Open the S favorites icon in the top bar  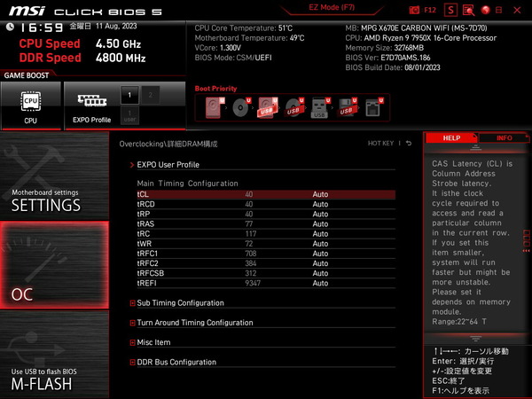[450, 10]
